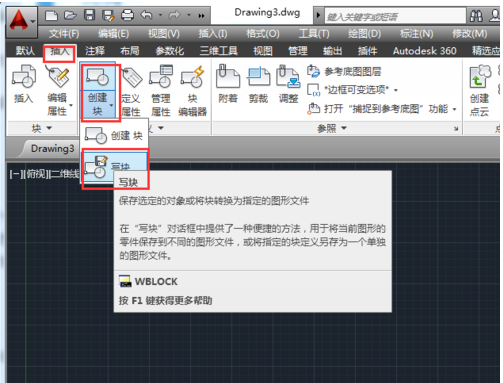
Task: Click the 创建块 create block icon
Action: click(x=97, y=77)
